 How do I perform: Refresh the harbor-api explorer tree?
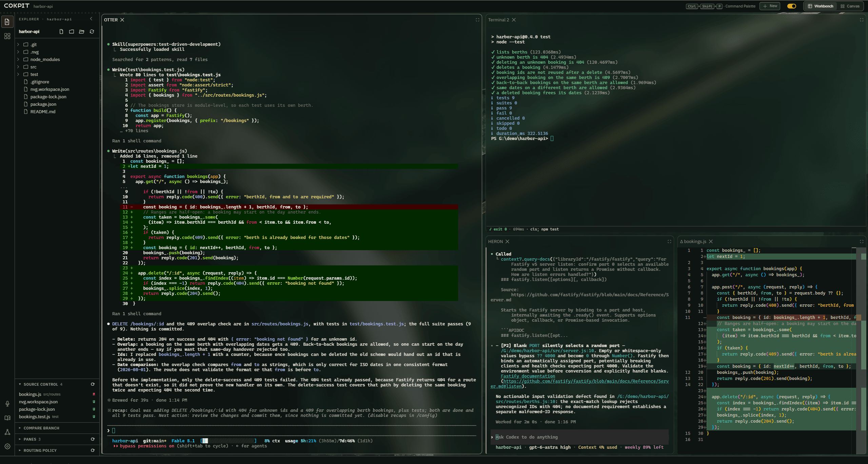92,32
